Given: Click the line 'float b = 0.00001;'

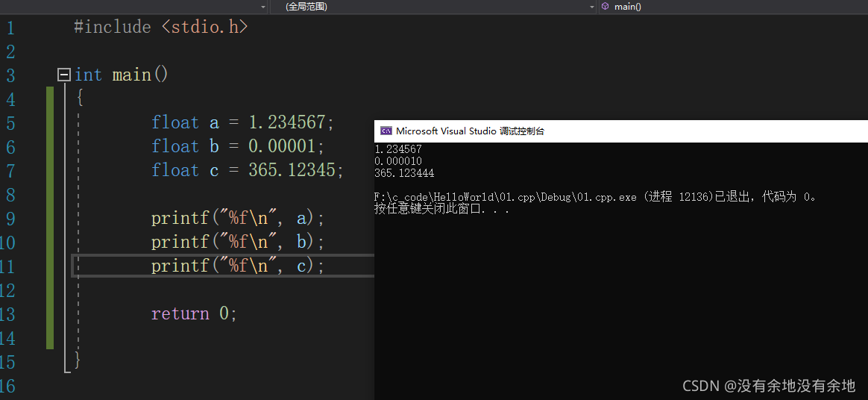Looking at the screenshot, I should pyautogui.click(x=237, y=146).
